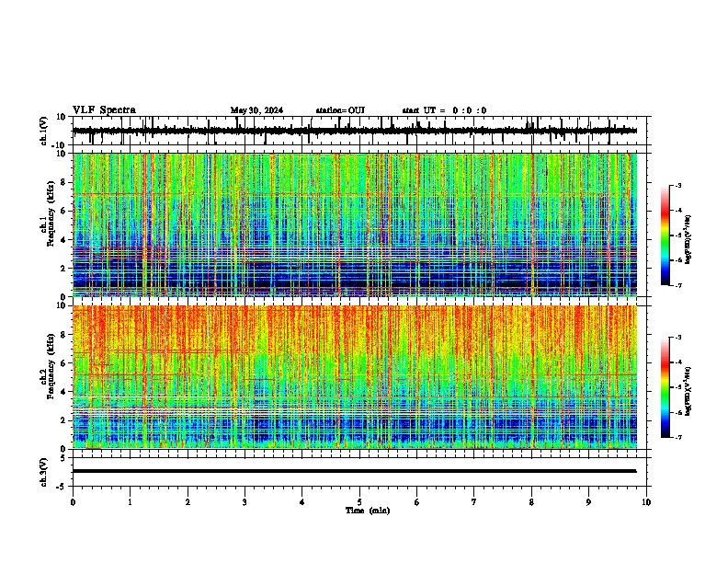The image size is (728, 563).
Task: Click the "6" kHz tick on ch.1 frequency axis
Action: pos(63,211)
